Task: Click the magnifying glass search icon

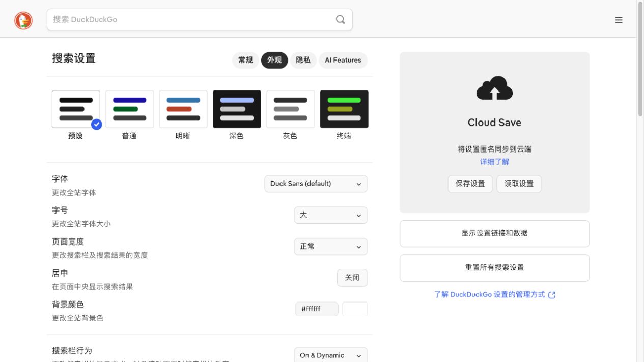Action: [341, 19]
